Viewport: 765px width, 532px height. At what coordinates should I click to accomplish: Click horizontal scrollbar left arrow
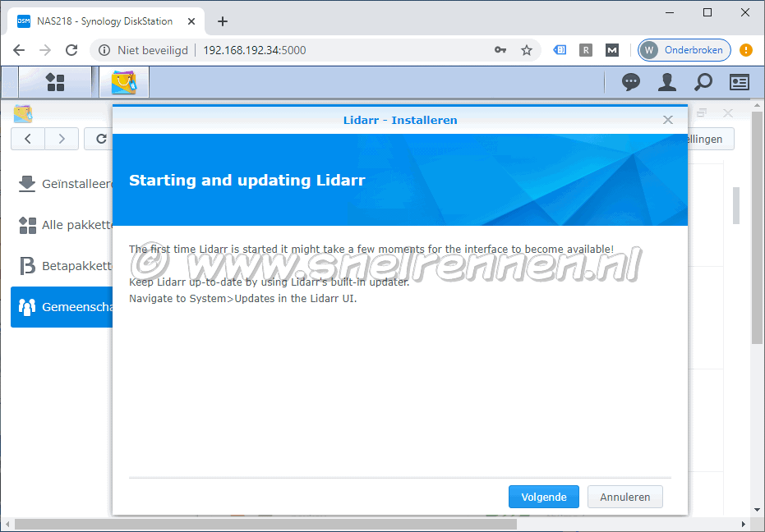[x=7, y=525]
